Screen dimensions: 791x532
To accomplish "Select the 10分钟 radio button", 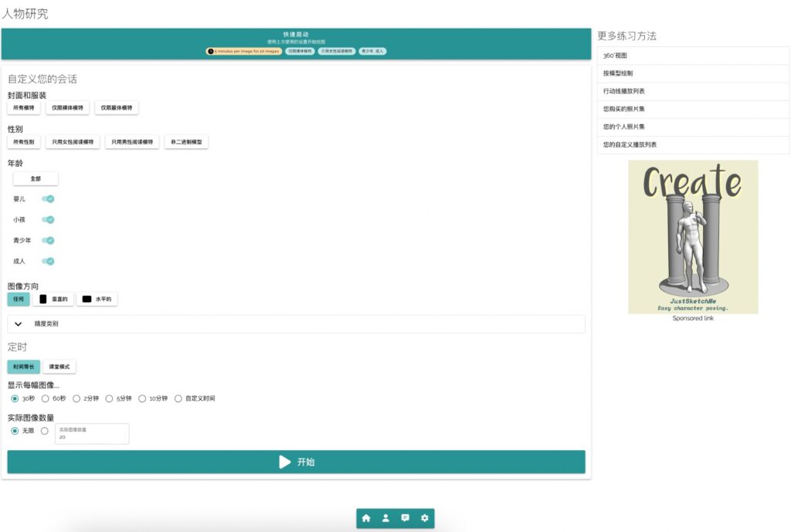I will click(142, 398).
